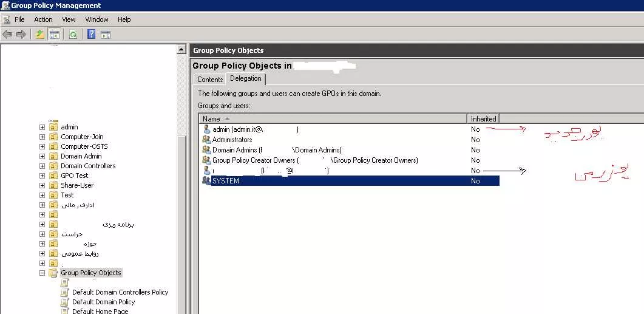This screenshot has width=644, height=314.
Task: Expand the Share-User tree node
Action: click(42, 185)
